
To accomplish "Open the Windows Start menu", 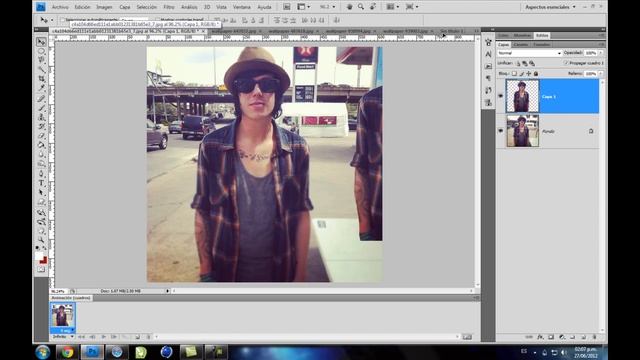I will 42,352.
